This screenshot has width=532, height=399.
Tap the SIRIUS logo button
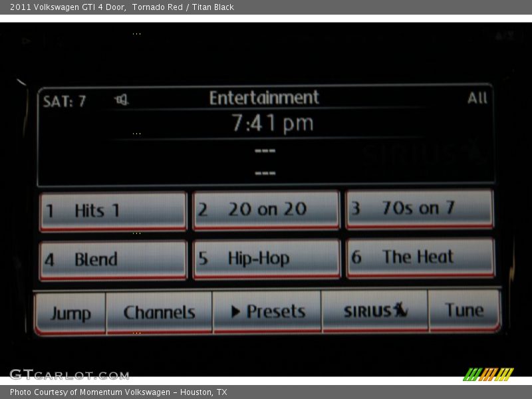[375, 311]
